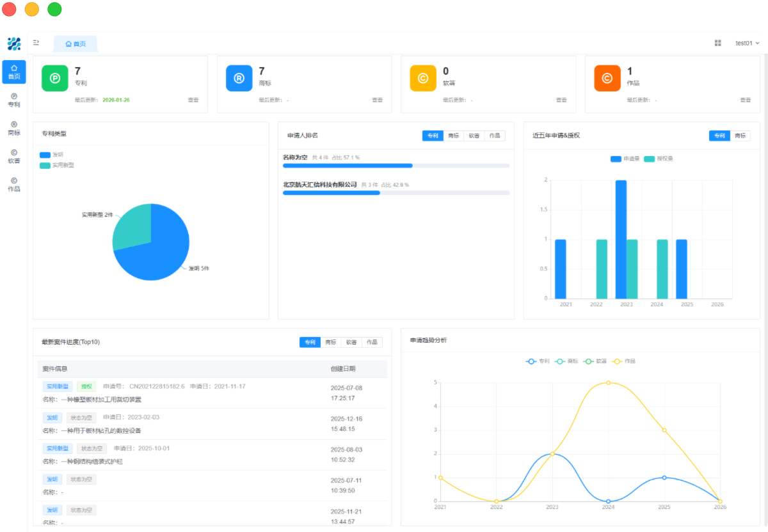This screenshot has width=768, height=532.
Task: Collapse the sidebar with the menu fold icon
Action: click(36, 43)
